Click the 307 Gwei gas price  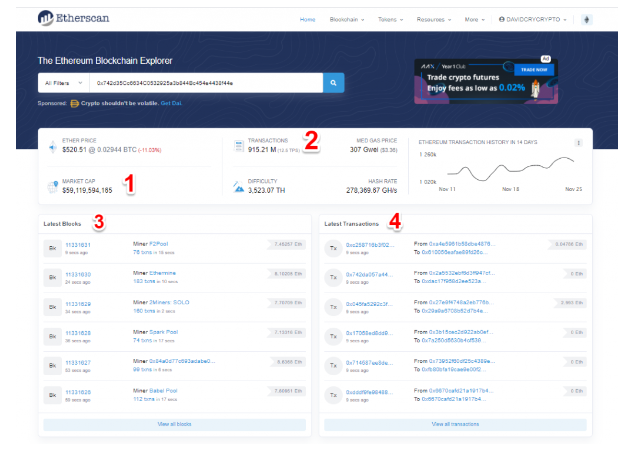(x=364, y=150)
